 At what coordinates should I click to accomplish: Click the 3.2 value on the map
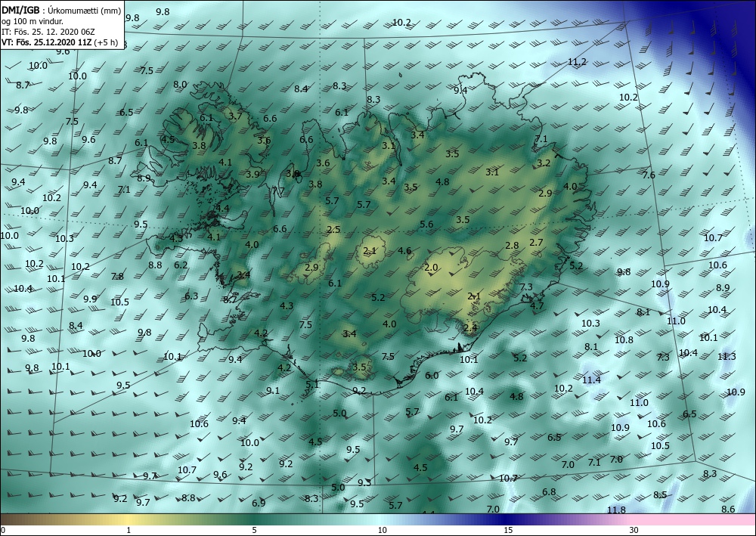tap(544, 163)
